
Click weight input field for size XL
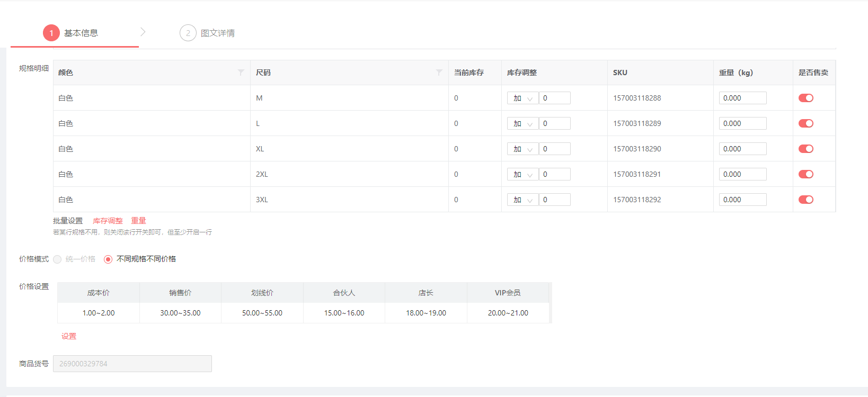(x=742, y=149)
